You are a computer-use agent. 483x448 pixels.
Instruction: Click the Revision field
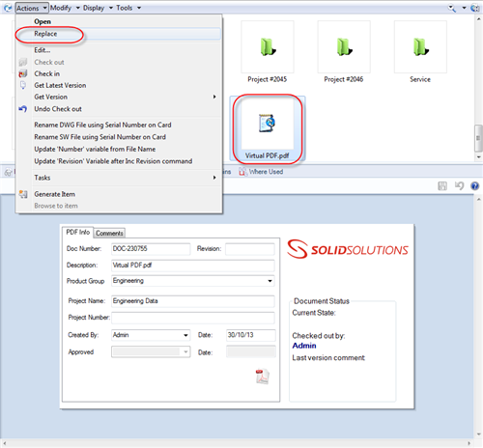250,249
